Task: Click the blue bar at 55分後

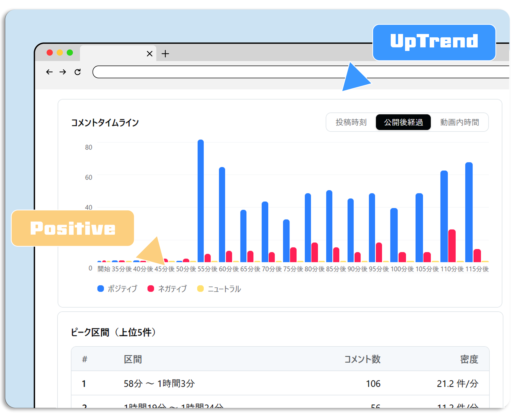Action: click(x=201, y=201)
